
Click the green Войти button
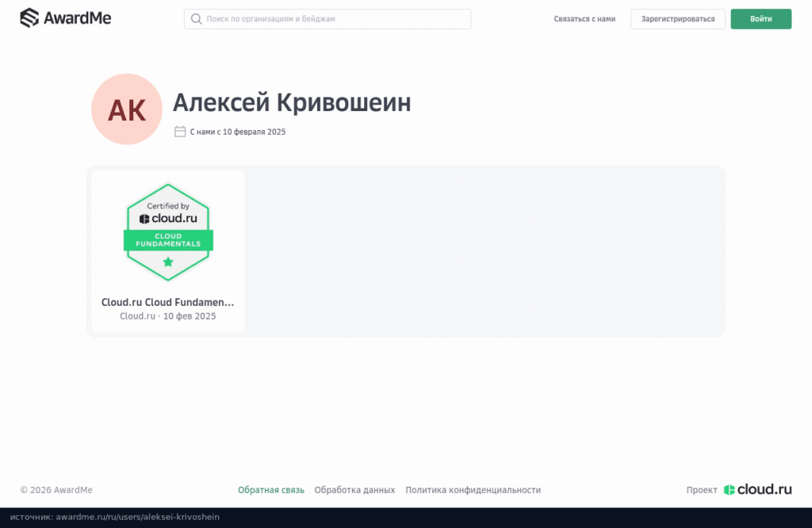(x=760, y=19)
